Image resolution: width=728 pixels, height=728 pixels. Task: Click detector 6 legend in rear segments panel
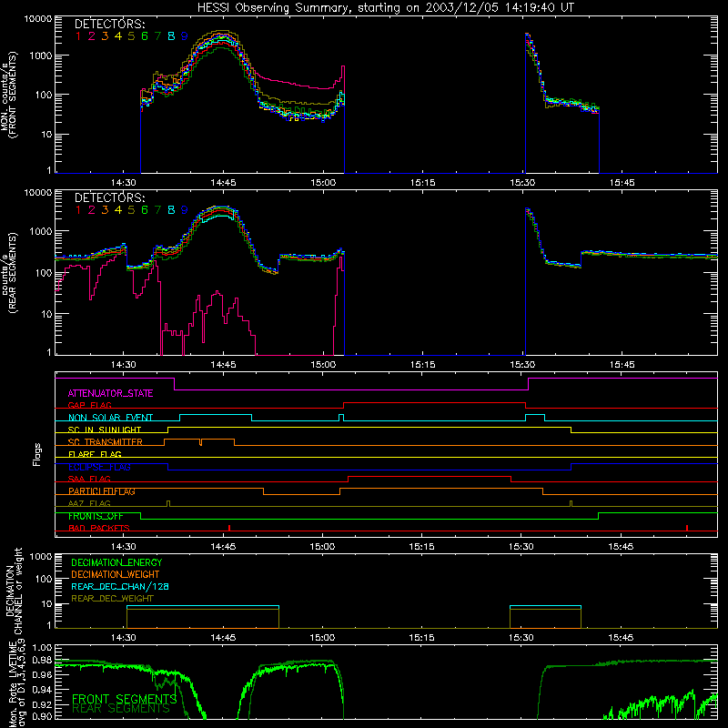pyautogui.click(x=145, y=210)
